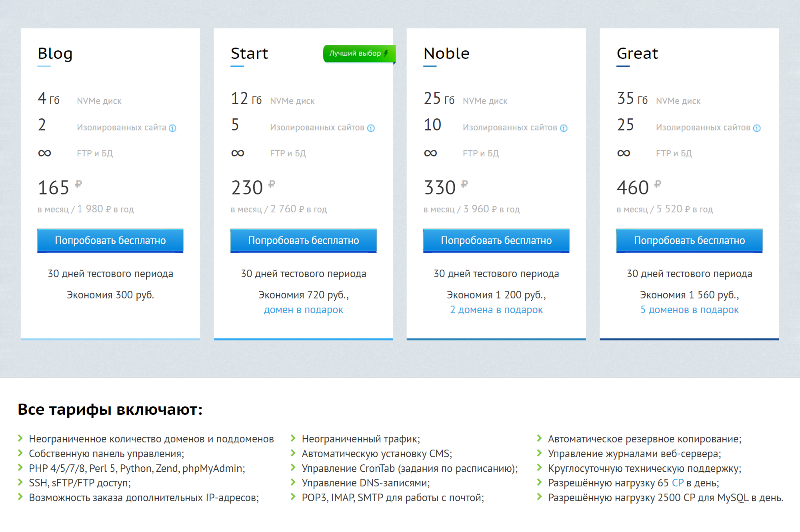Click info icon next to Noble isolated sites
Screen dimensions: 800x532
point(564,128)
